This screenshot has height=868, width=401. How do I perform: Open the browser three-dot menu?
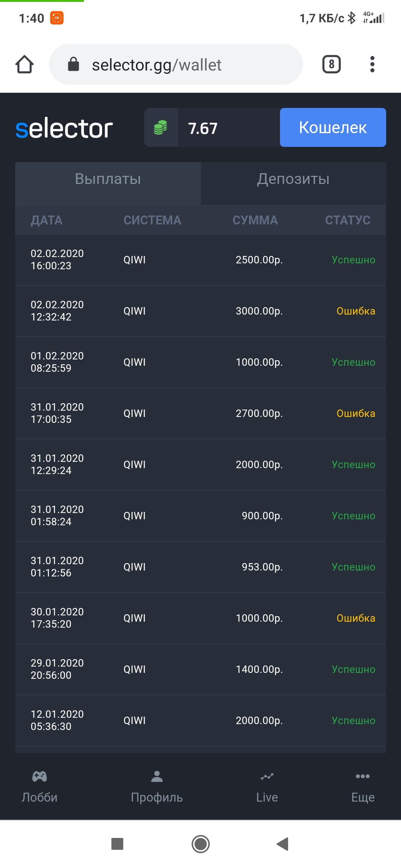click(372, 65)
